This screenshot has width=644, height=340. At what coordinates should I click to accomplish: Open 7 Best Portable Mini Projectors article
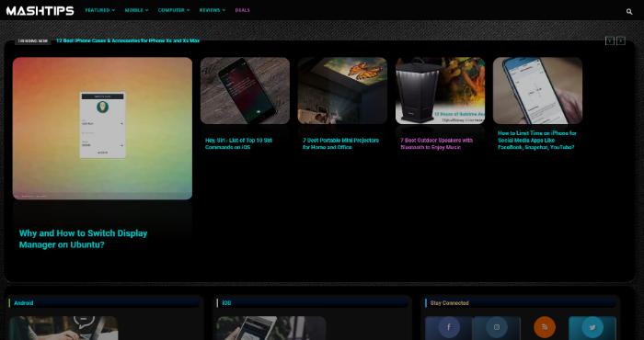[x=341, y=143]
